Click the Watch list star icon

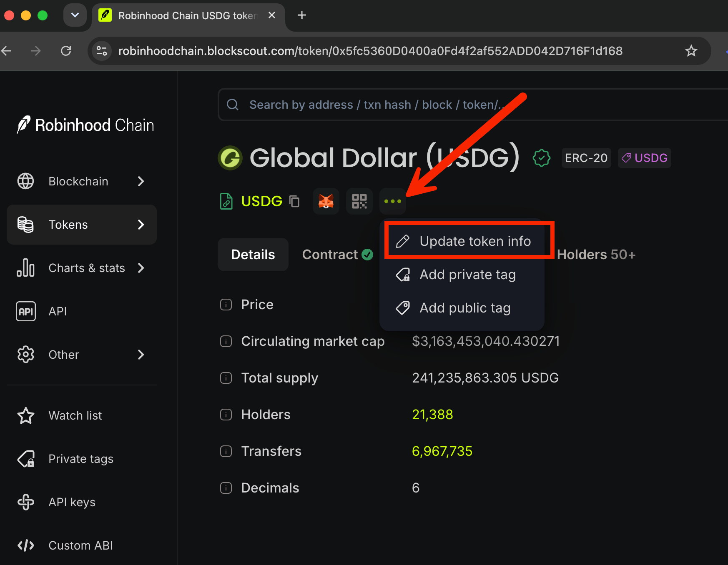(x=26, y=415)
